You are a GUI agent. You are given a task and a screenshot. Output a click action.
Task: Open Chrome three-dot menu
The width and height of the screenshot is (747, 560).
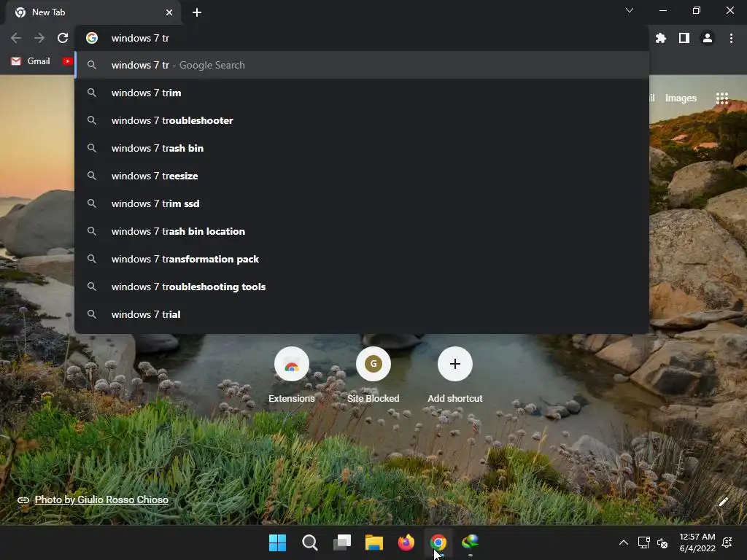(x=731, y=38)
